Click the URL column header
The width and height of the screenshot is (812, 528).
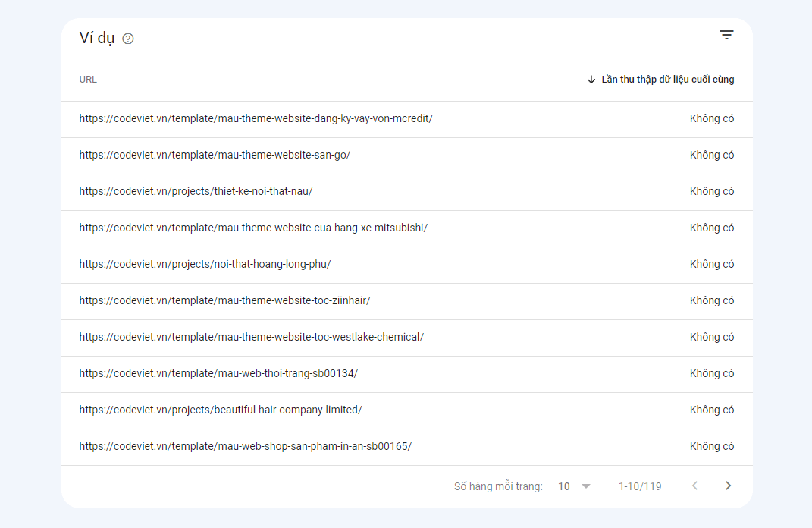coord(88,80)
